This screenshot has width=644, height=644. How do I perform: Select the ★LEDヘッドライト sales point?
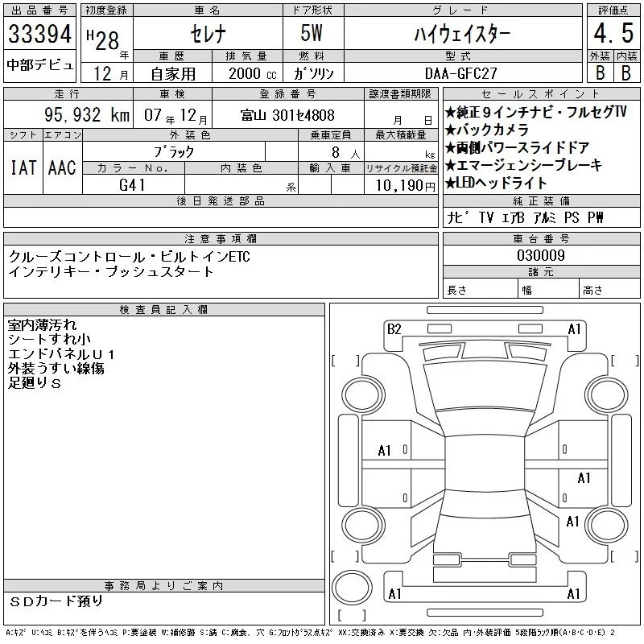[496, 183]
